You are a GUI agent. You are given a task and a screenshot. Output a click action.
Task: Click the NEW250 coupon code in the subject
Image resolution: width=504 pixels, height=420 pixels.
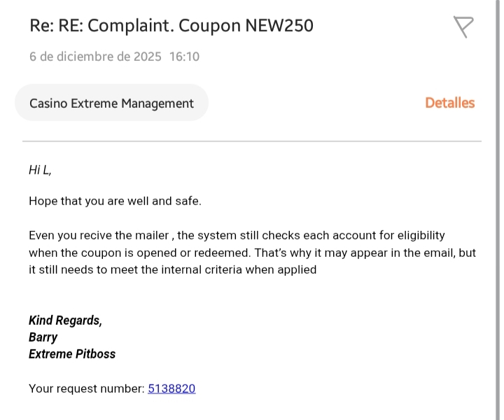279,26
